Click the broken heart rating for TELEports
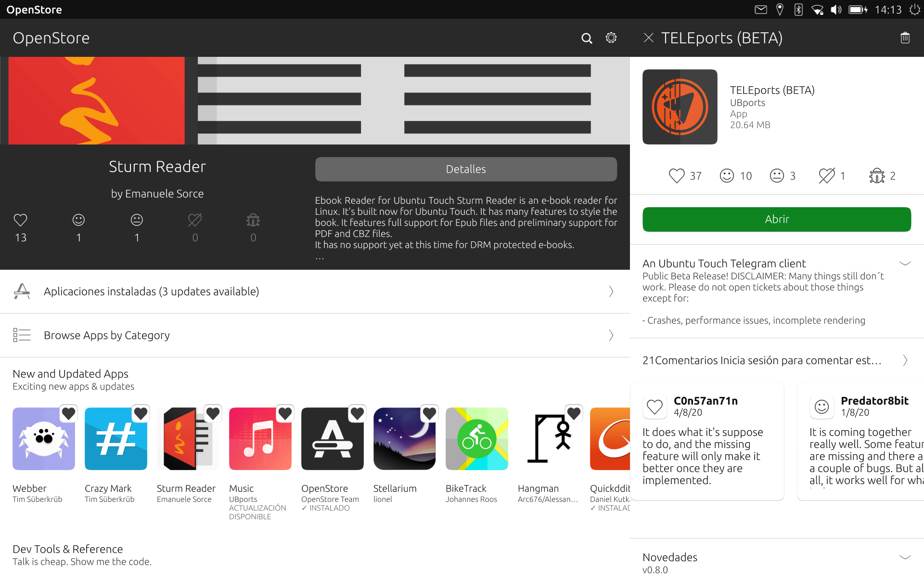Screen dimensions: 924x578 [827, 176]
